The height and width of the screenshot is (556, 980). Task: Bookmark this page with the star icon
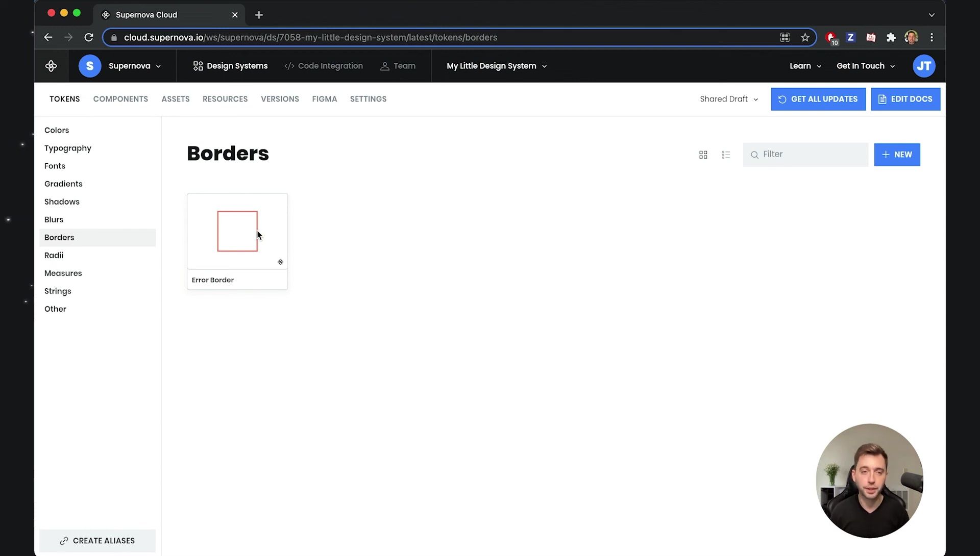[x=805, y=37]
